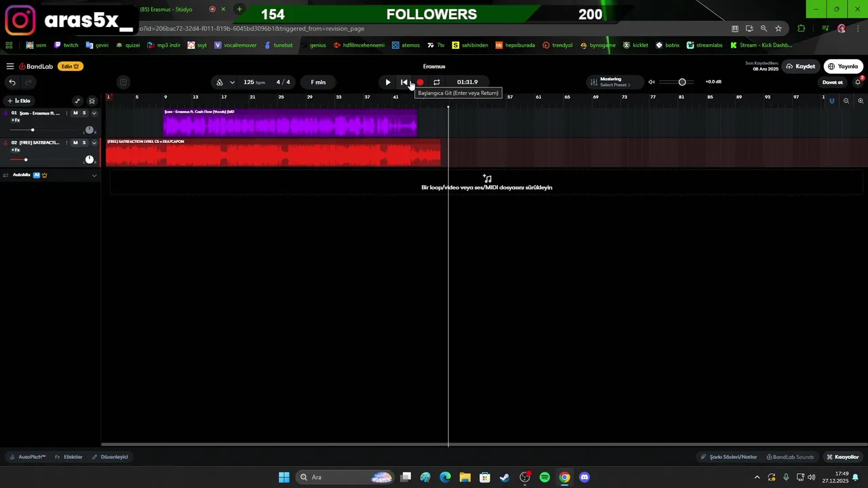Viewport: 868px width, 488px height.
Task: Open BandLab Sounds browser
Action: click(x=790, y=457)
